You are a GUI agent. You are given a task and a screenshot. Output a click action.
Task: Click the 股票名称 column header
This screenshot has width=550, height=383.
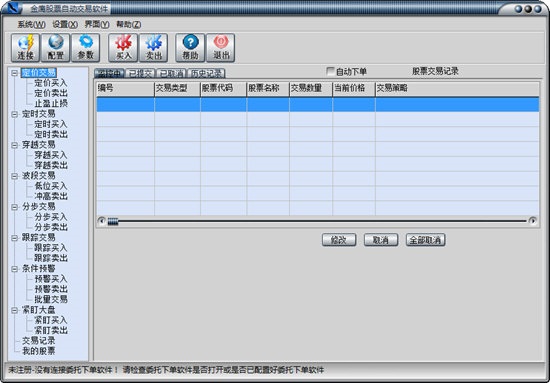click(x=268, y=89)
